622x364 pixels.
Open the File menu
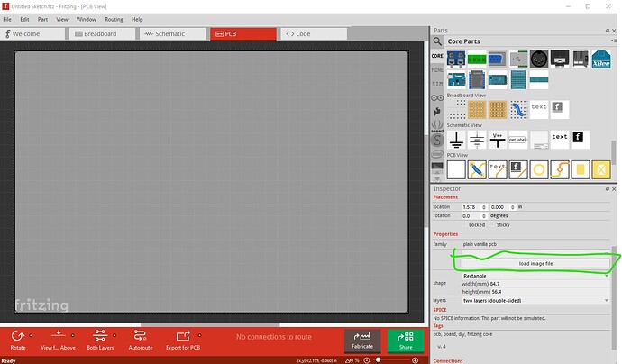pos(7,19)
